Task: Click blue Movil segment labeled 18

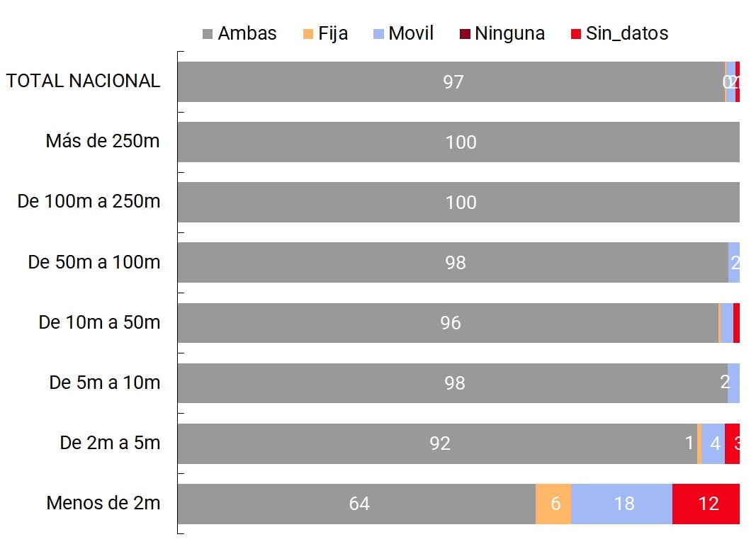Action: (x=621, y=504)
